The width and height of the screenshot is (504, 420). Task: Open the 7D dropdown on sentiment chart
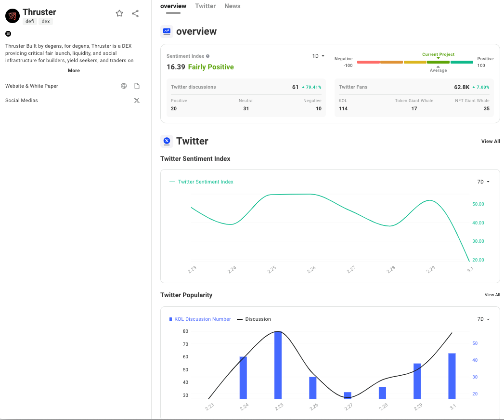pos(483,182)
